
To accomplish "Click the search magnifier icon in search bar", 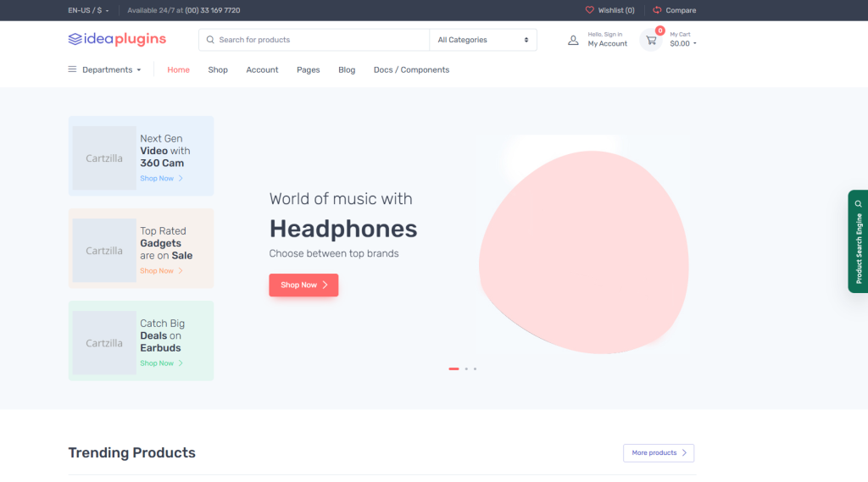I will (210, 40).
